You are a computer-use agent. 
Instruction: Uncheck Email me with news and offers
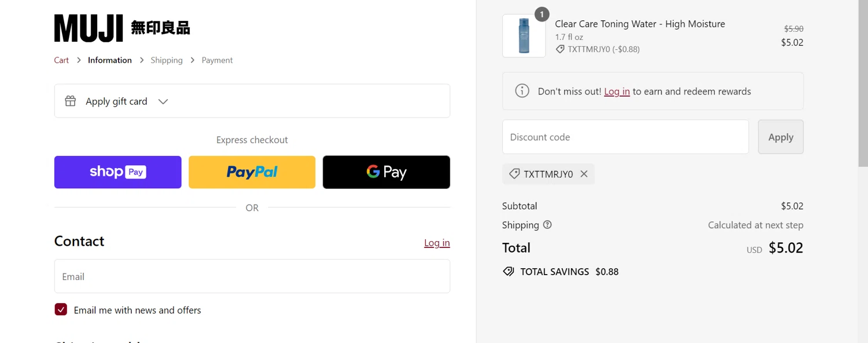(61, 310)
